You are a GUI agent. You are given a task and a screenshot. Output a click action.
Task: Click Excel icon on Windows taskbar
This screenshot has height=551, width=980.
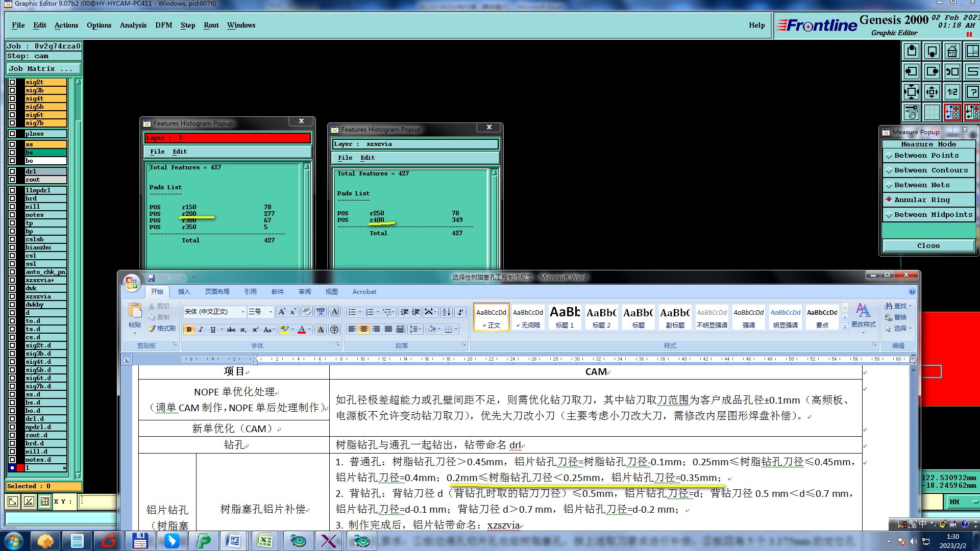[x=264, y=541]
